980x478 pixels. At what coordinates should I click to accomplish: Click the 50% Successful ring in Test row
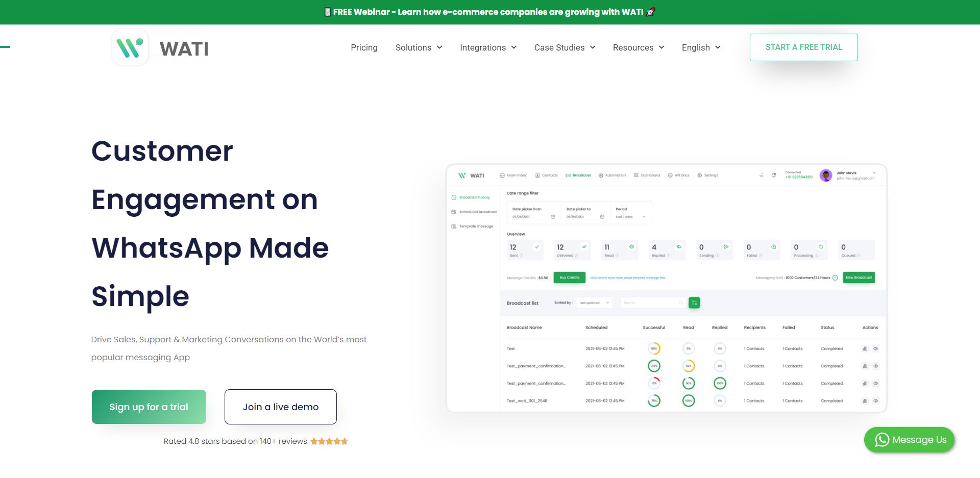pyautogui.click(x=654, y=349)
